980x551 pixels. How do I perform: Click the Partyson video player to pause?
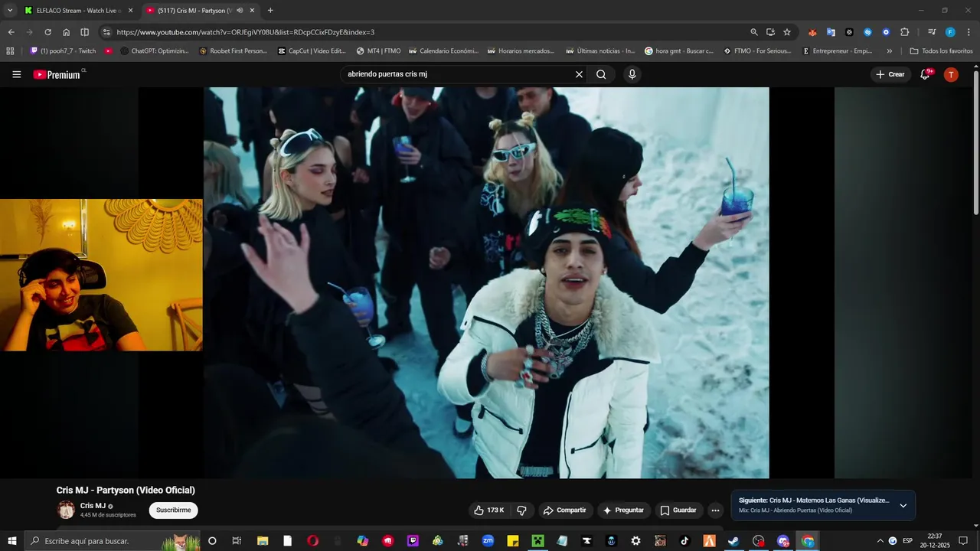(x=486, y=282)
